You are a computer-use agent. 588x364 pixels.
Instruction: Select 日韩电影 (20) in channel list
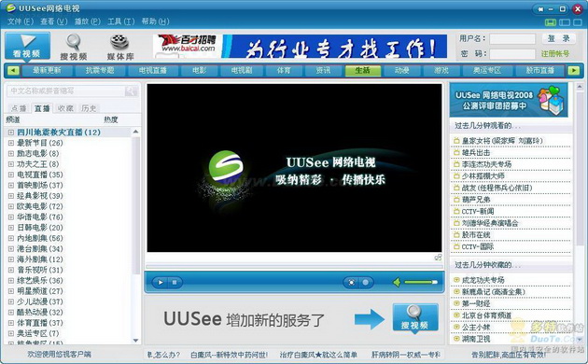click(40, 228)
